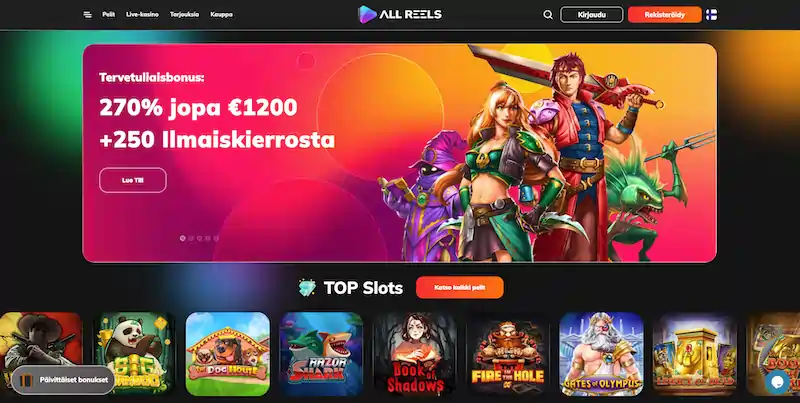800x403 pixels.
Task: Open the hamburger menu icon
Action: click(x=87, y=15)
